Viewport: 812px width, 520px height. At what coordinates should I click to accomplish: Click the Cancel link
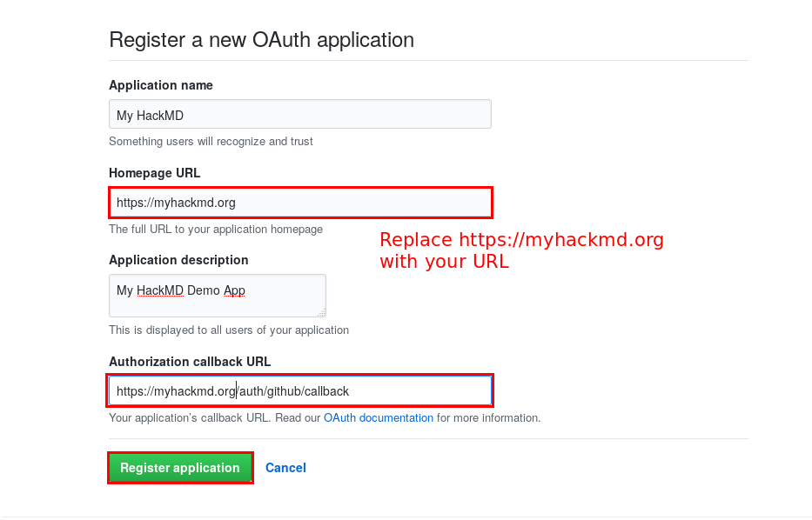tap(285, 467)
